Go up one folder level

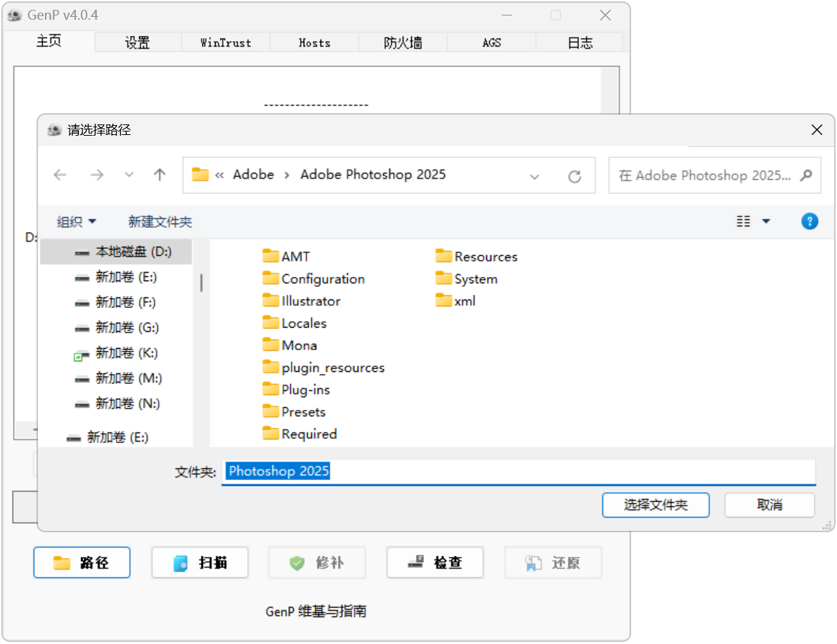click(160, 174)
